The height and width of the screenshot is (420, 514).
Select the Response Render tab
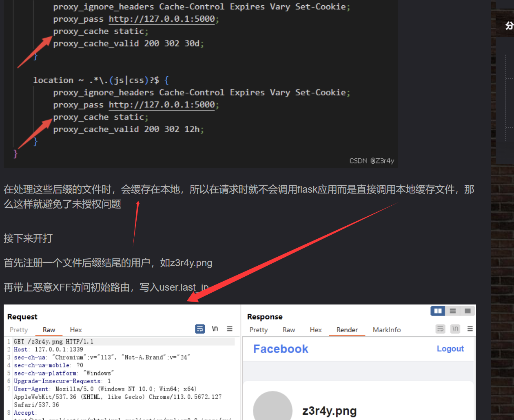tap(347, 330)
